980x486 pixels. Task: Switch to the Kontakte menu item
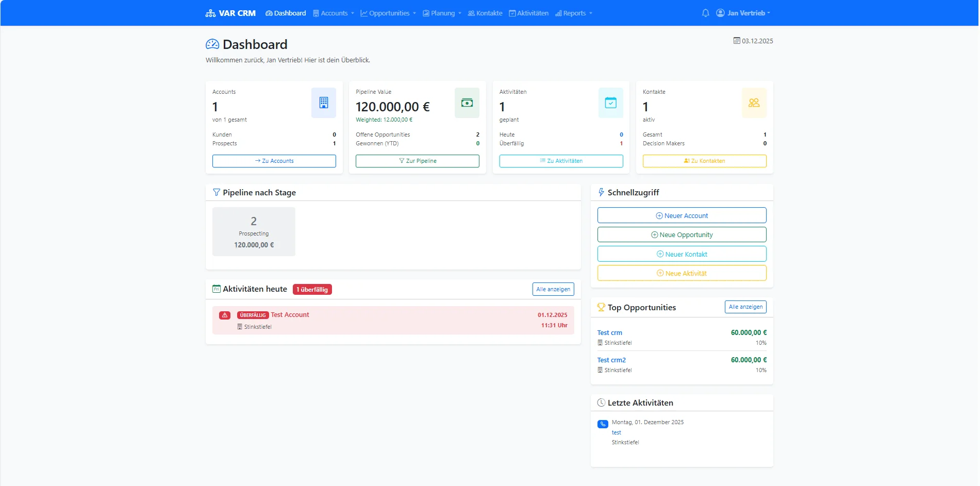click(x=485, y=13)
